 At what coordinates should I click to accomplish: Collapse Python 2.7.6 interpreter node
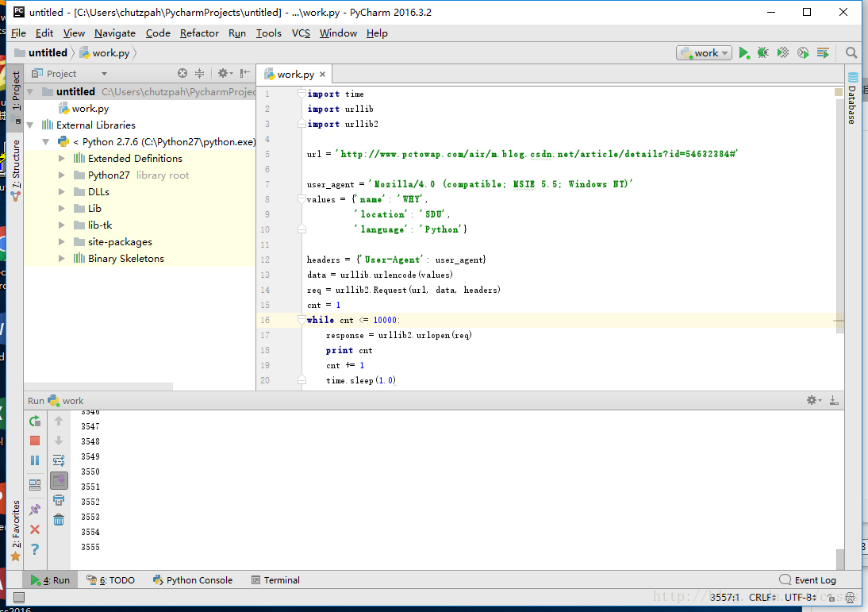tap(46, 142)
